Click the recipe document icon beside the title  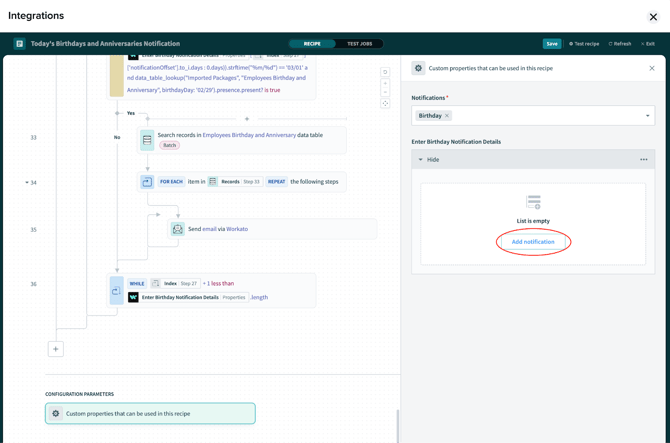point(19,44)
